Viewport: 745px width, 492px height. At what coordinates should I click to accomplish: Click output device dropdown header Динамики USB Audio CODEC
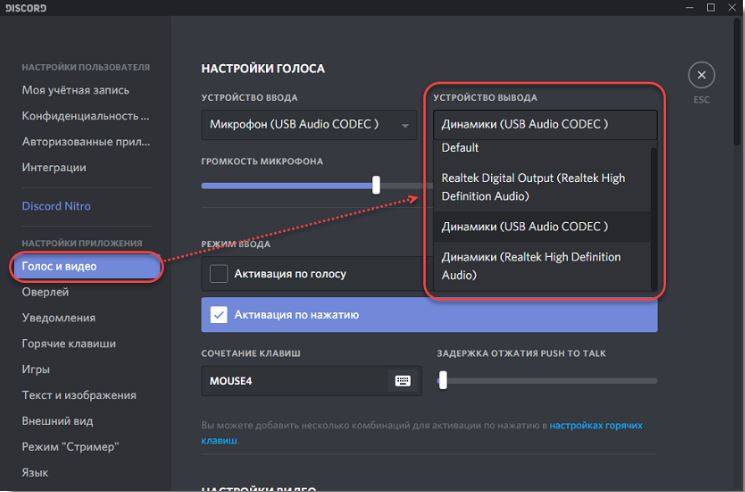pos(545,124)
